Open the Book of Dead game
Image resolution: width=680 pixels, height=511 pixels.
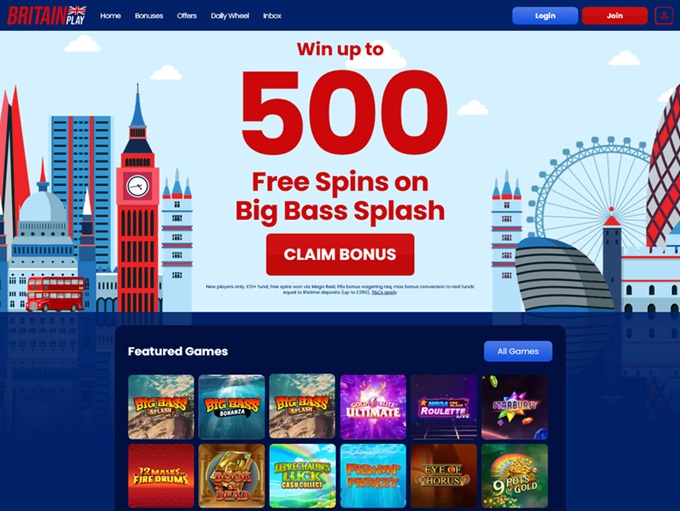(x=232, y=476)
